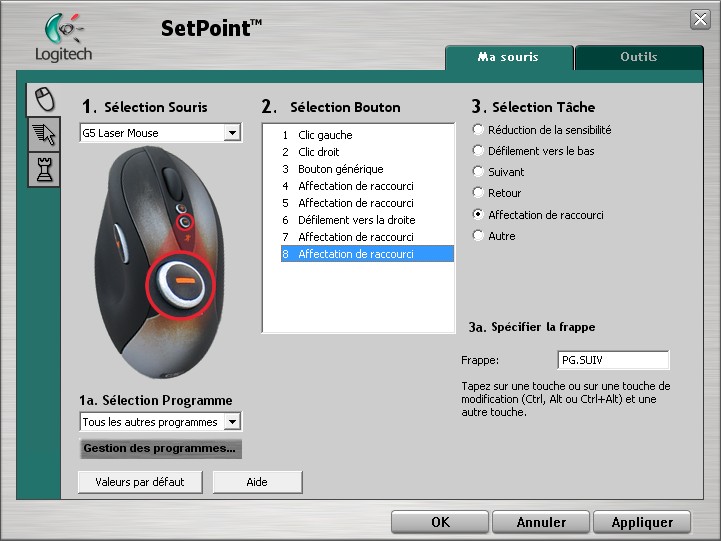The width and height of the screenshot is (721, 541).
Task: Click the Tous les autres programmes combo box text
Action: [x=150, y=422]
